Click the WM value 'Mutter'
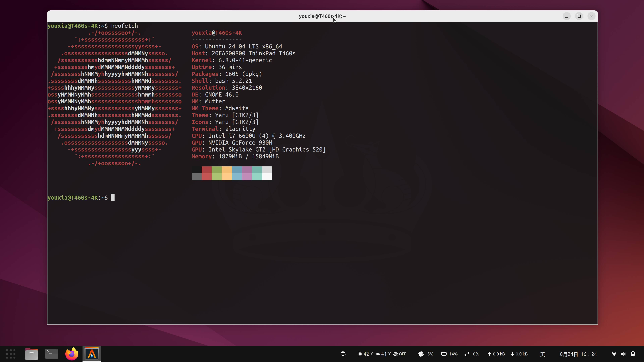 click(215, 101)
